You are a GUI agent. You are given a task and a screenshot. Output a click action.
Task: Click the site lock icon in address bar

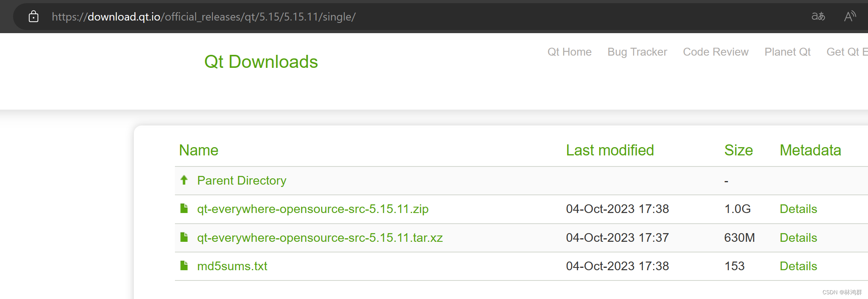(34, 17)
